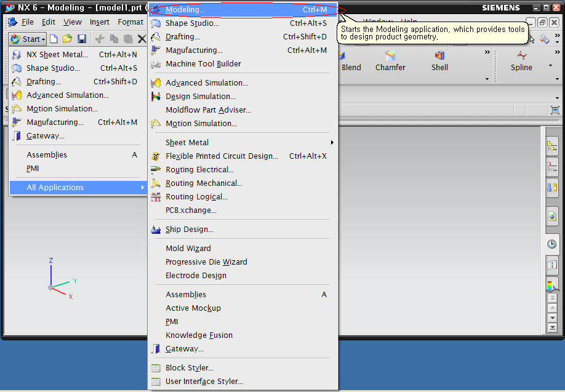Open Assembly Navigator sidebar icon
565x392 pixels.
click(x=551, y=146)
